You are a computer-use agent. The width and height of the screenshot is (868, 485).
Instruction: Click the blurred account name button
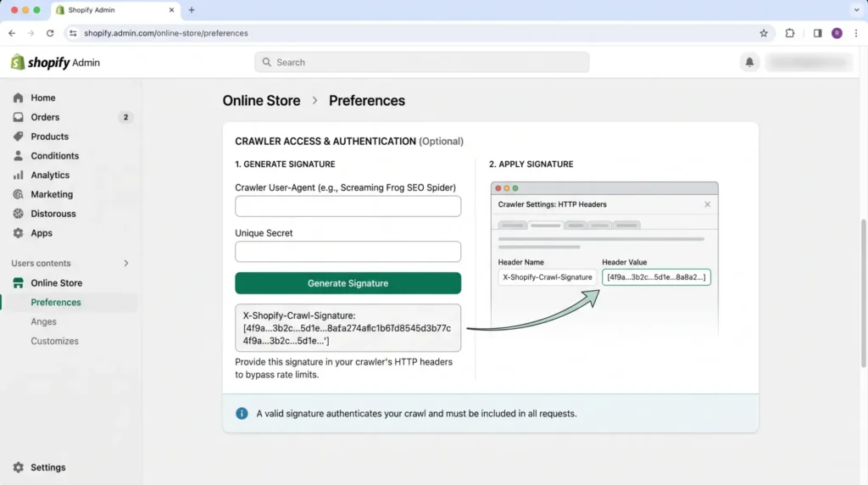810,62
